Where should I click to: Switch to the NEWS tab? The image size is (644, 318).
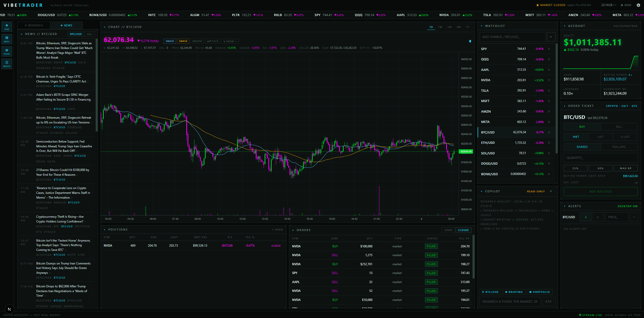click(x=66, y=25)
